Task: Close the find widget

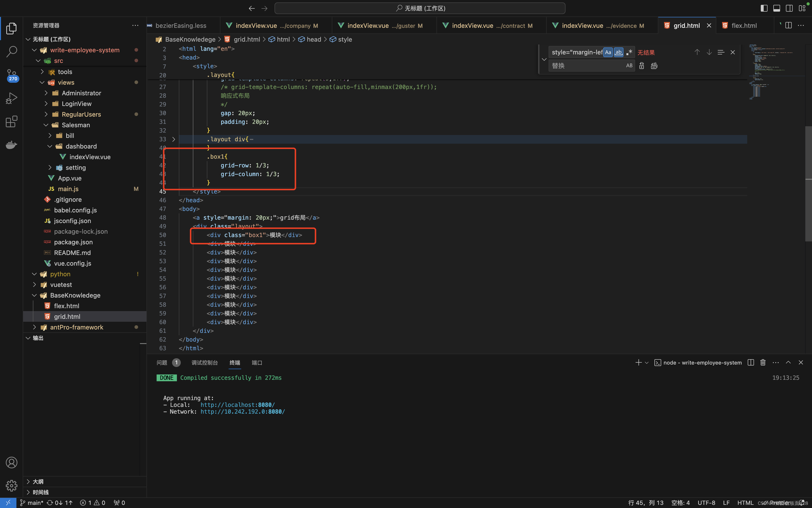Action: click(733, 52)
